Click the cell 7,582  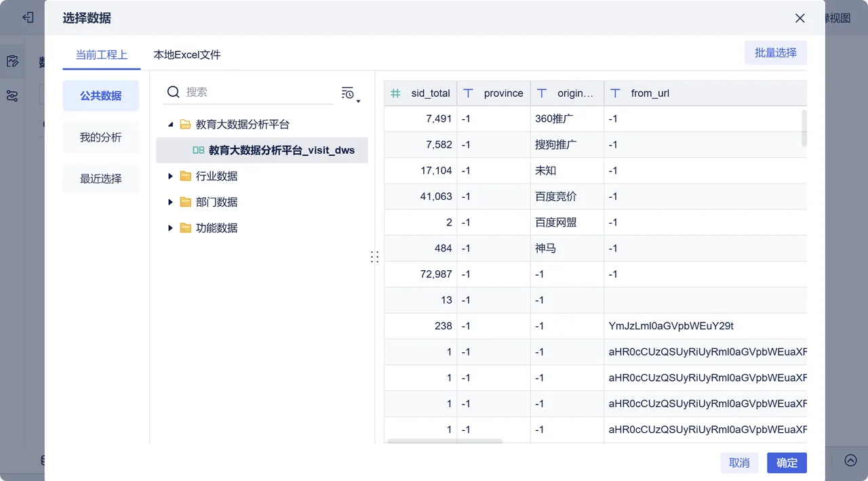click(420, 144)
